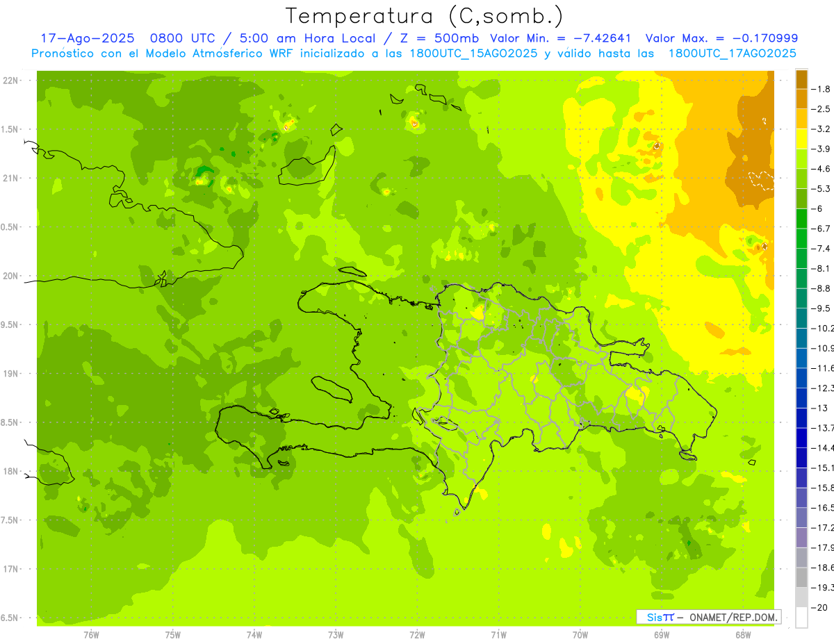
Task: Click the '20N' latitude label
Action: (x=11, y=276)
